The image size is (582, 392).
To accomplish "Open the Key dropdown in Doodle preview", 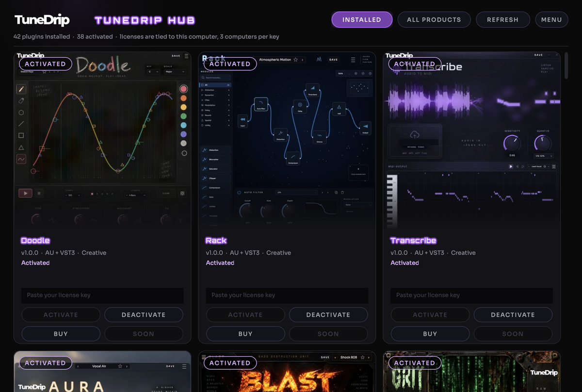I will point(153,72).
